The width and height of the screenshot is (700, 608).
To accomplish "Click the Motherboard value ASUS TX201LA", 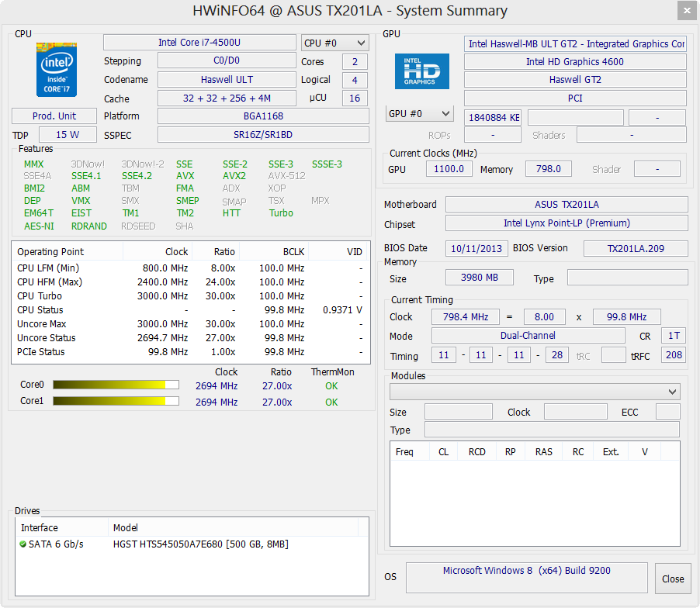I will click(x=567, y=204).
